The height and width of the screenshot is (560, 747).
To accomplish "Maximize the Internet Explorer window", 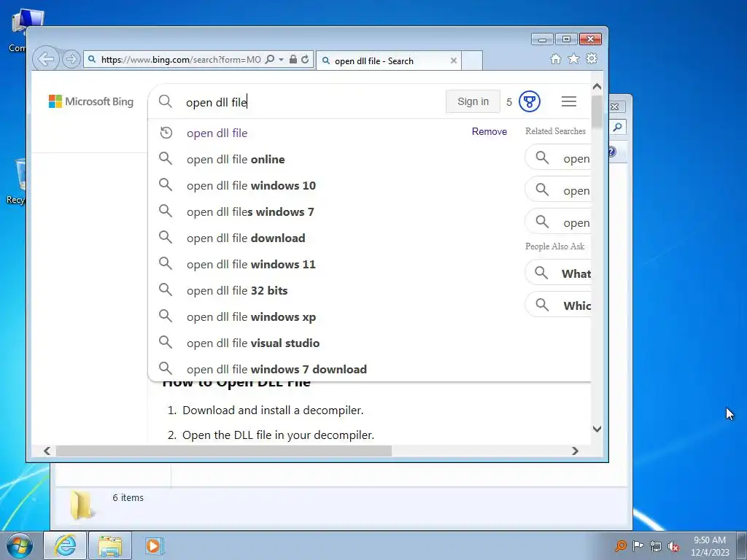I will (566, 39).
